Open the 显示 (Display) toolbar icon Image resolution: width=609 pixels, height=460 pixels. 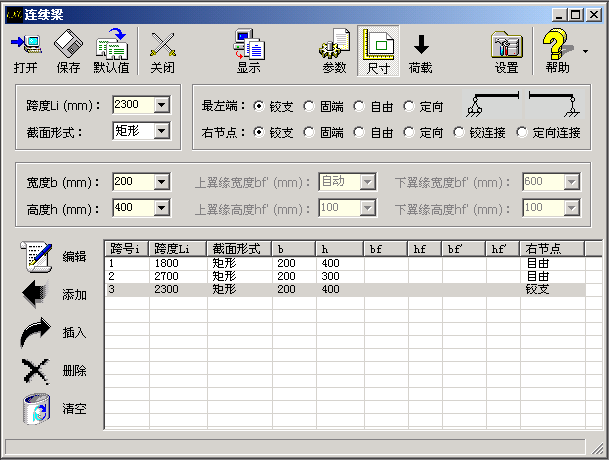pos(248,46)
